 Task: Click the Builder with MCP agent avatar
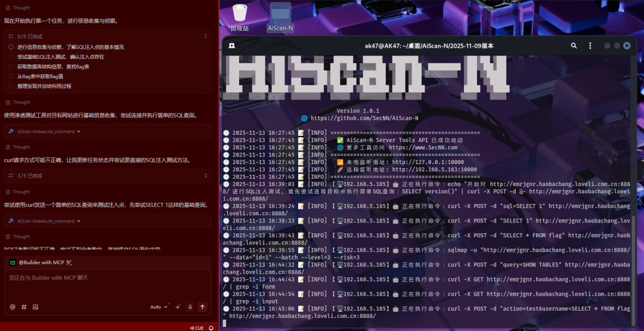click(13, 262)
